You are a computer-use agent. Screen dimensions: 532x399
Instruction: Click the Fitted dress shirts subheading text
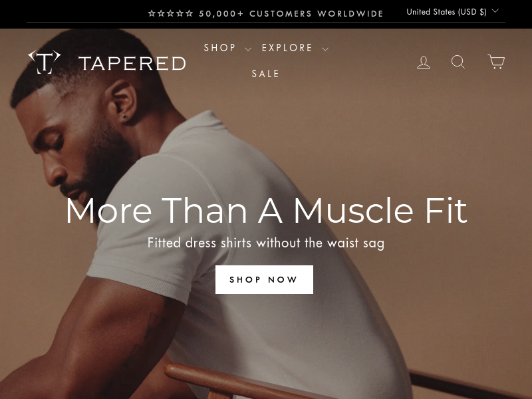click(x=265, y=243)
